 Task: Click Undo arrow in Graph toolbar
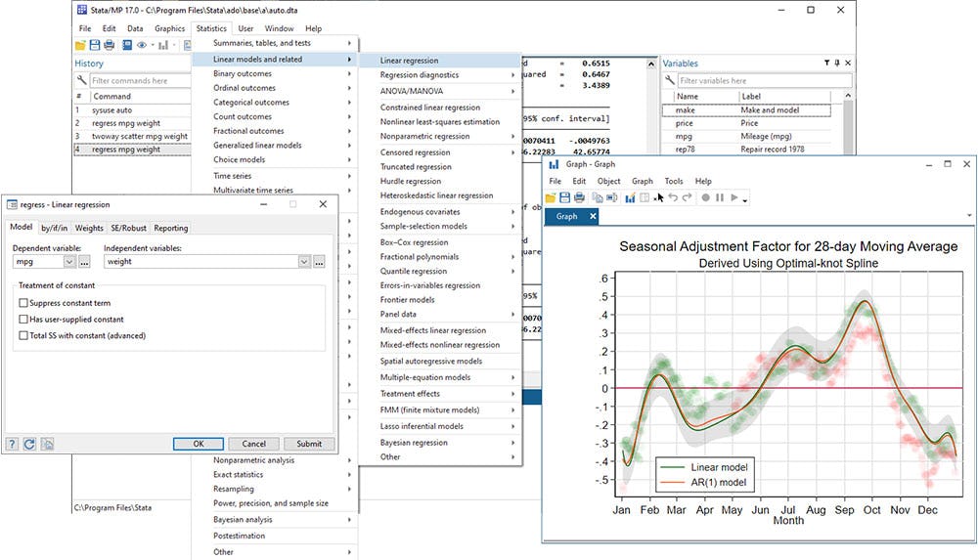(673, 197)
